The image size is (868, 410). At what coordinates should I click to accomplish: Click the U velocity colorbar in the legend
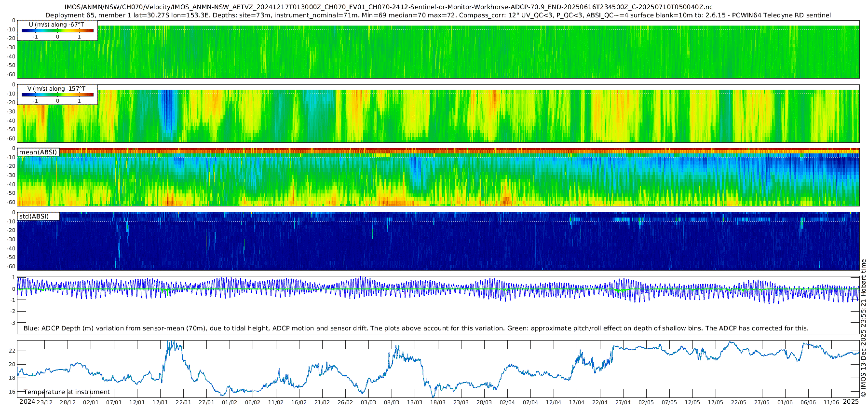pos(57,30)
